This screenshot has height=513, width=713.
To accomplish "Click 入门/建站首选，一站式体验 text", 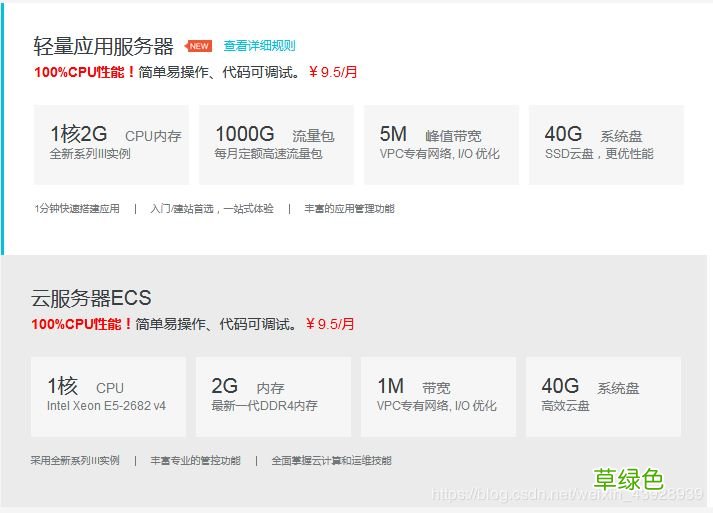I will coord(212,209).
